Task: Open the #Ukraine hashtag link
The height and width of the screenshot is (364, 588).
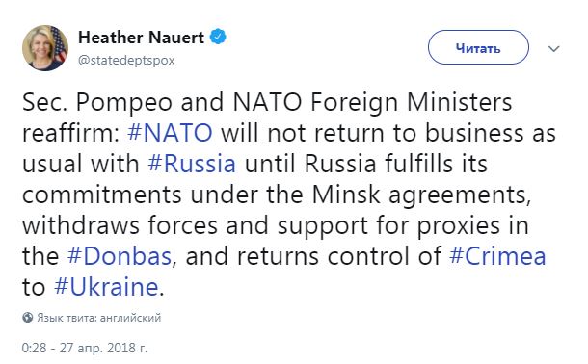Action: tap(106, 287)
